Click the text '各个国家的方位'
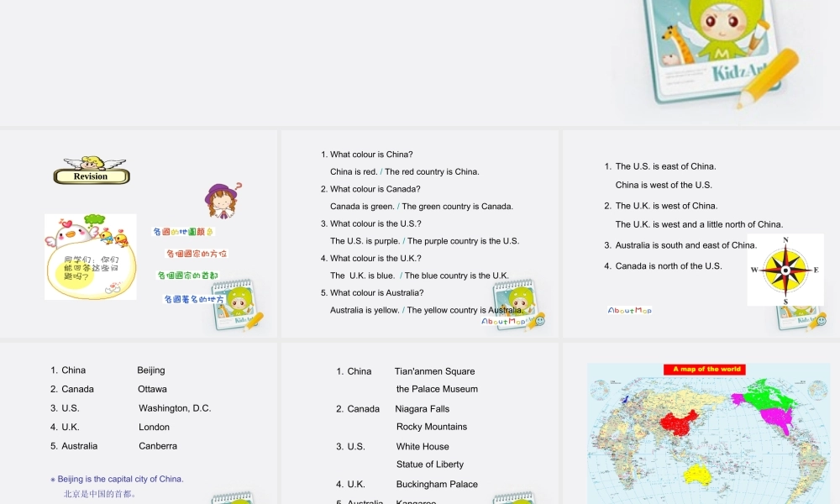Viewport: 840px width, 504px height. 197,254
